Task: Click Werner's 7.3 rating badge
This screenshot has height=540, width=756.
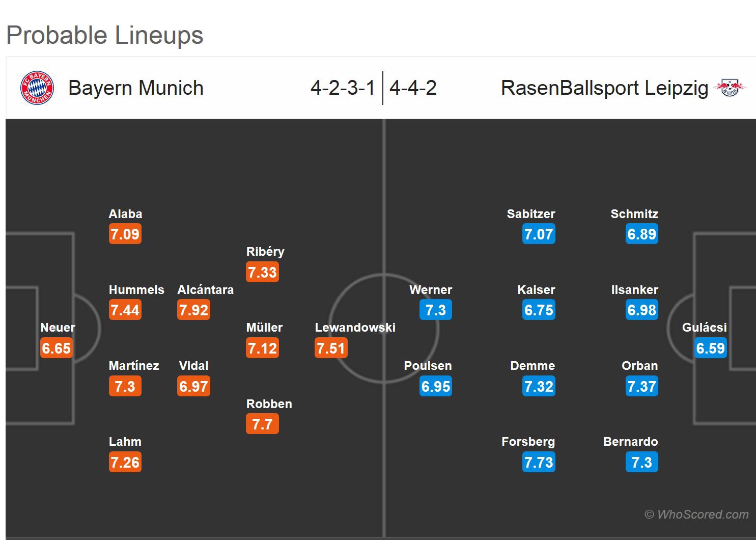Action: [x=436, y=310]
